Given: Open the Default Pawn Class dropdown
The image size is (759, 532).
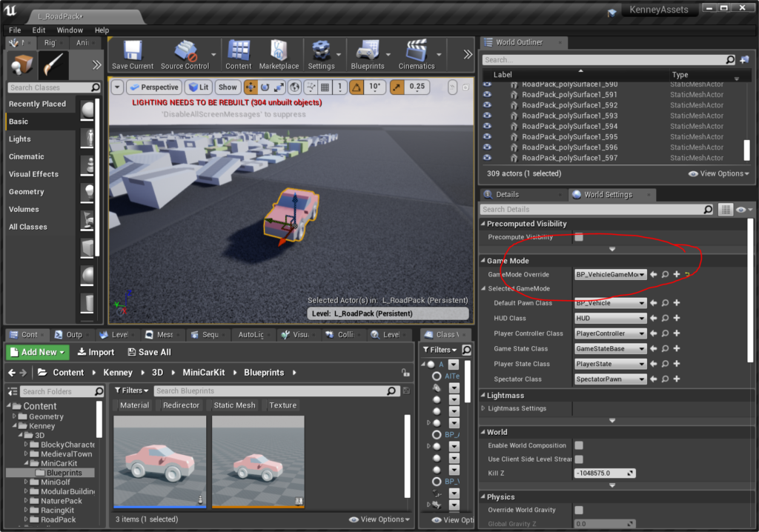Looking at the screenshot, I should [x=610, y=303].
